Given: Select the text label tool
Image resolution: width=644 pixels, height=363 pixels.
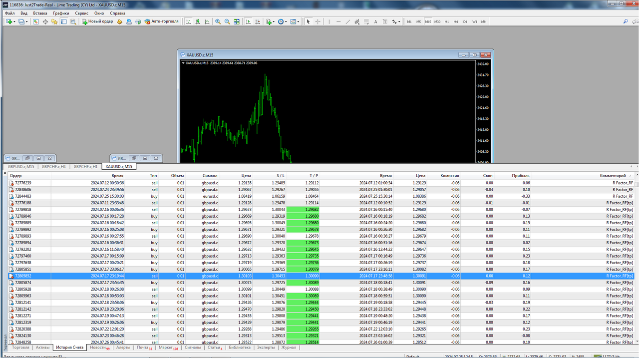Looking at the screenshot, I should pyautogui.click(x=385, y=21).
